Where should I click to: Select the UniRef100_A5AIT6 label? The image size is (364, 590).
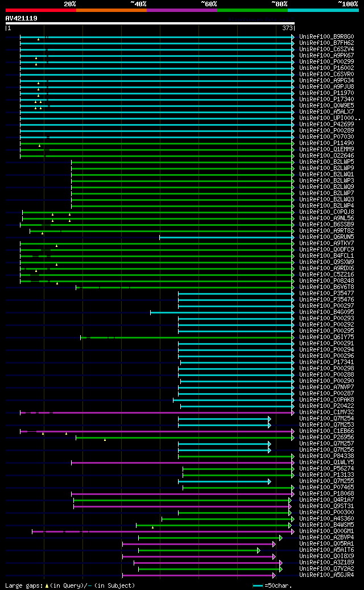click(x=326, y=550)
